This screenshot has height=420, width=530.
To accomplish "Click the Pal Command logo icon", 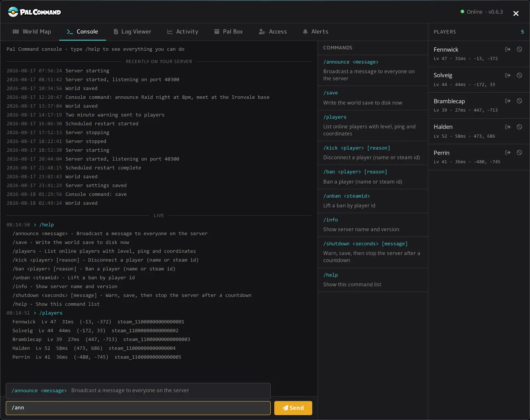I will coord(13,12).
